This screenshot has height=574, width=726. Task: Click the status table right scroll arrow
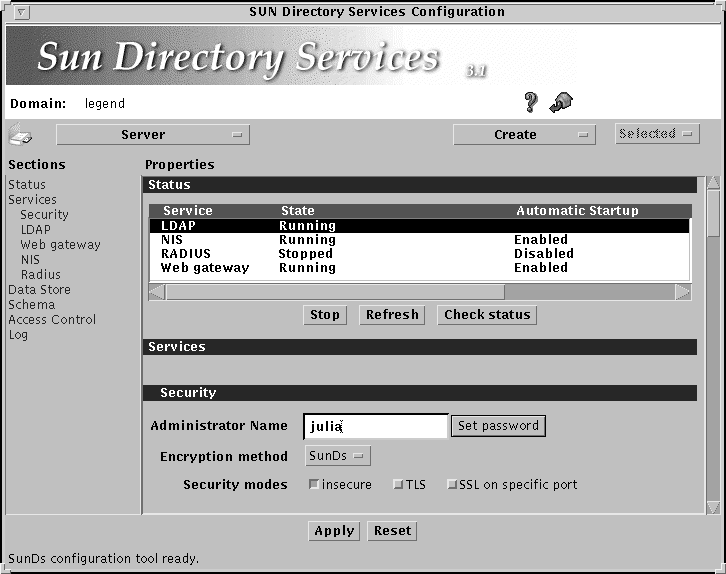click(683, 292)
